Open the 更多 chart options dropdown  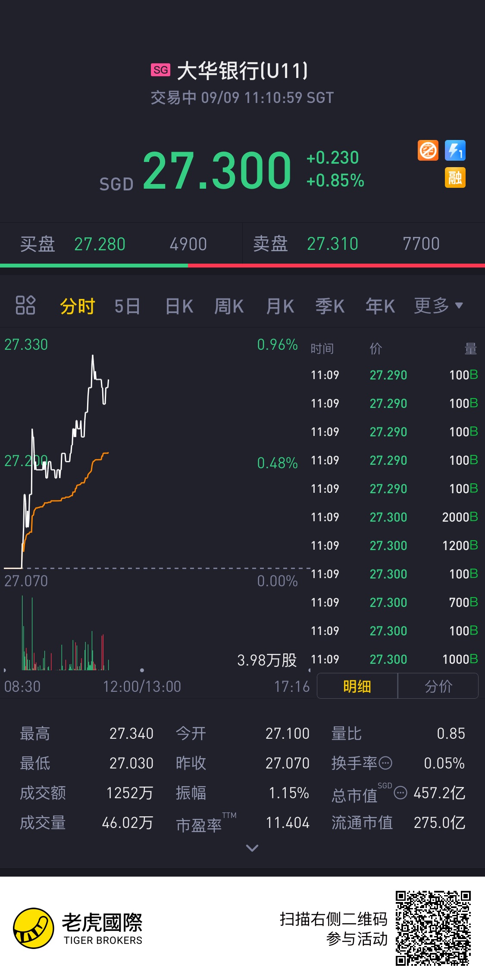[x=439, y=305]
